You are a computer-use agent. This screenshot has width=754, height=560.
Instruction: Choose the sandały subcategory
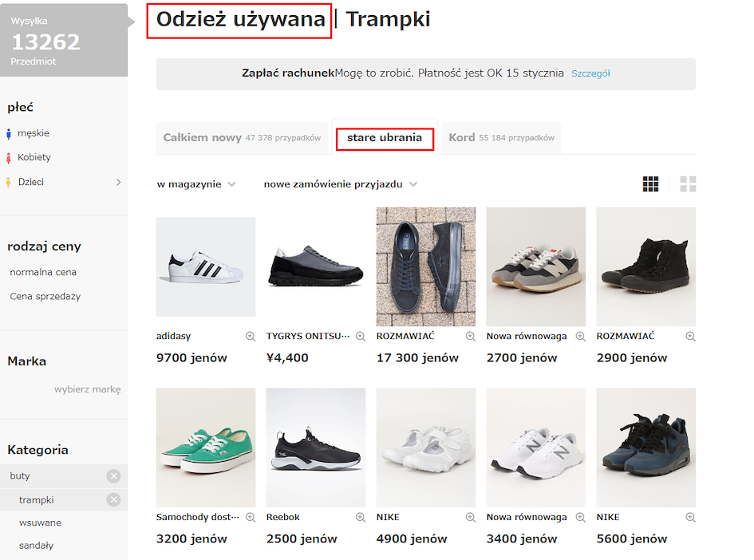(36, 546)
